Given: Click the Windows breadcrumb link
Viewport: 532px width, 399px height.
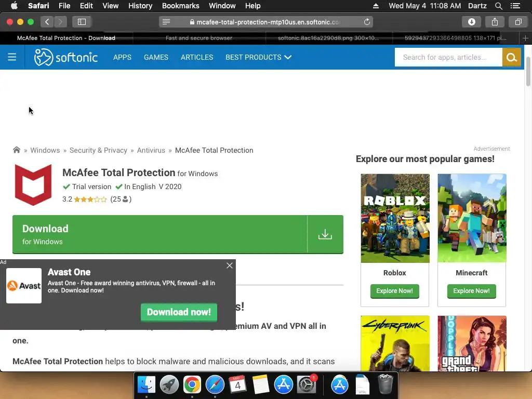Looking at the screenshot, I should [45, 150].
